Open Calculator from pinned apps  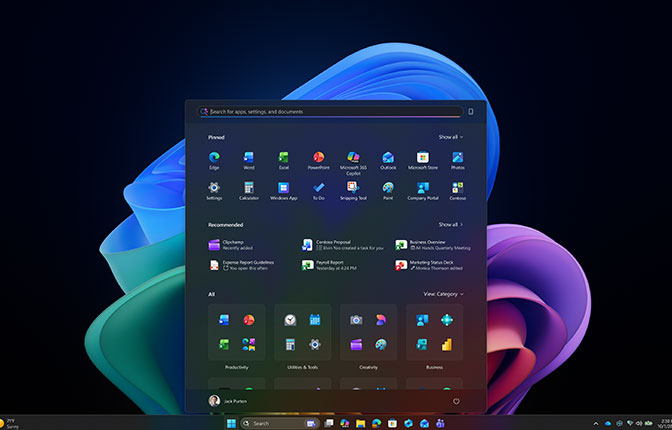click(x=248, y=187)
